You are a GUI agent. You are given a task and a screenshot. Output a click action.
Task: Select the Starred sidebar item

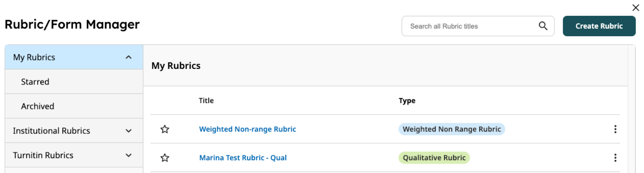tap(74, 82)
